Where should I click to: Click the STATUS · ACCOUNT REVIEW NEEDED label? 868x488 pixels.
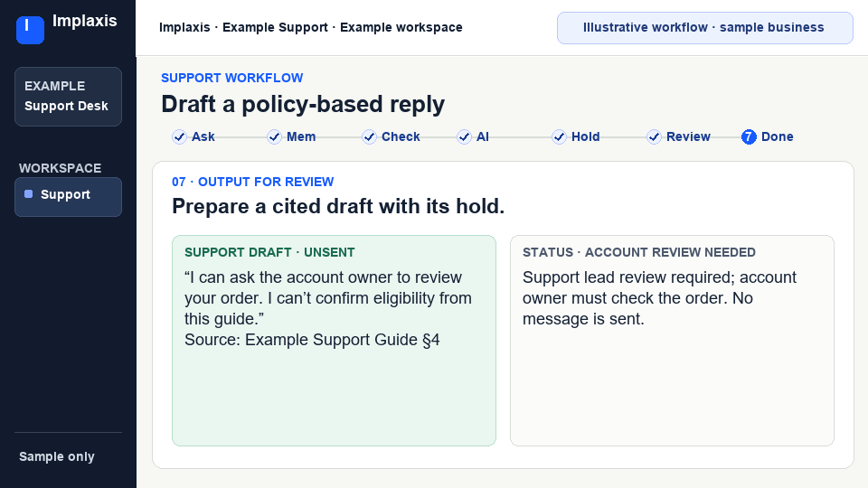639,252
